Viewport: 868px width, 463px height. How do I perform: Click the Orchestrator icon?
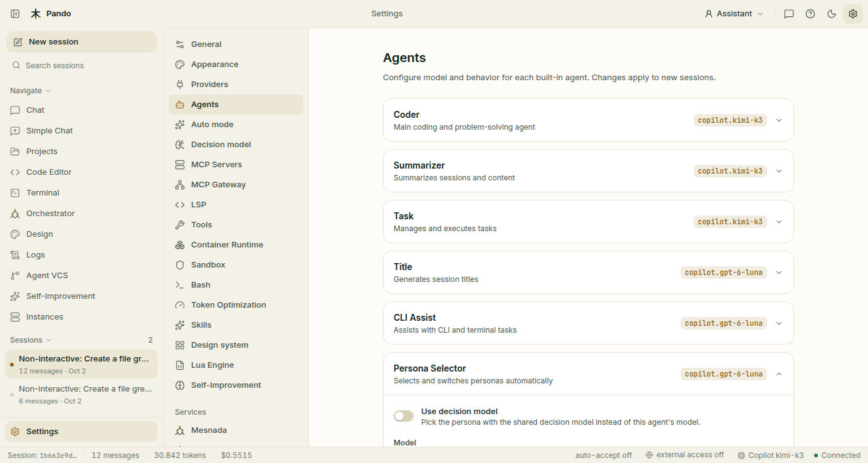pos(15,214)
